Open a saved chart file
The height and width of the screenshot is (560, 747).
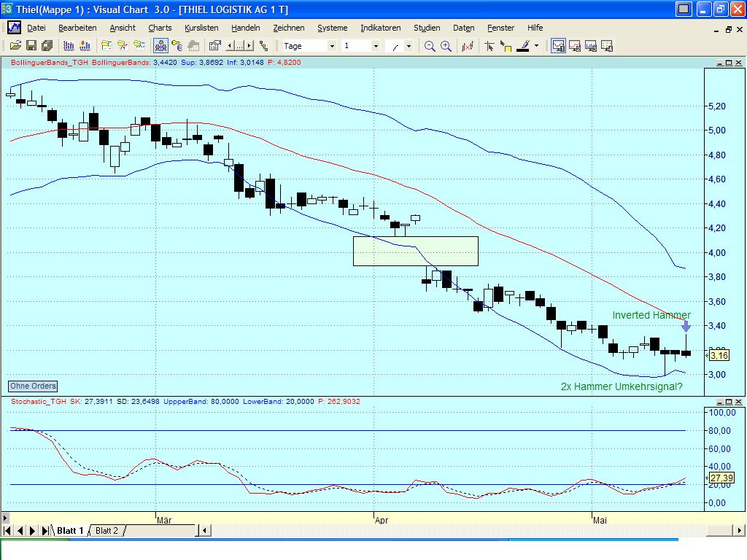(x=16, y=45)
